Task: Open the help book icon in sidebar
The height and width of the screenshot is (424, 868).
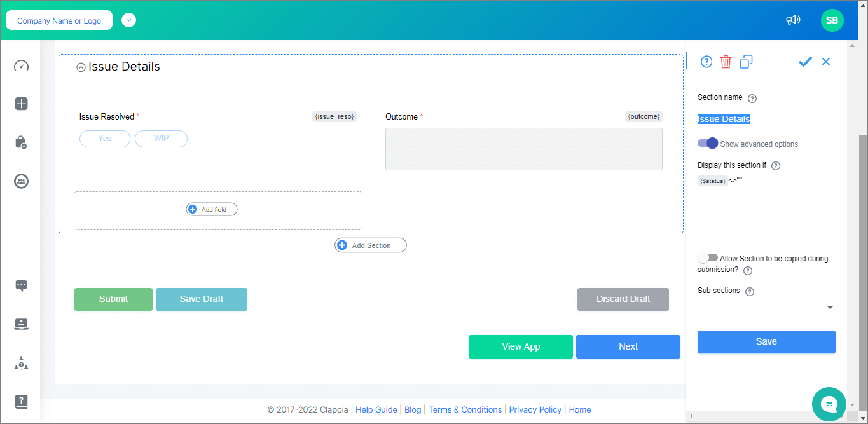Action: [x=21, y=401]
